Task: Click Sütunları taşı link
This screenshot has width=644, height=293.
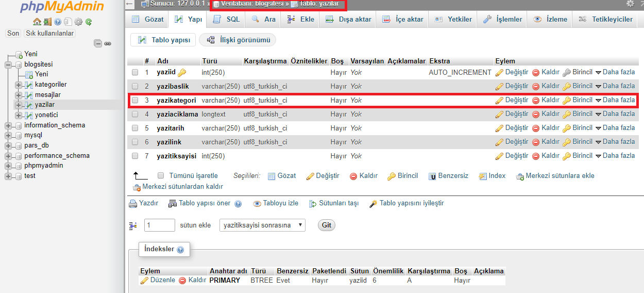Action: [x=333, y=203]
